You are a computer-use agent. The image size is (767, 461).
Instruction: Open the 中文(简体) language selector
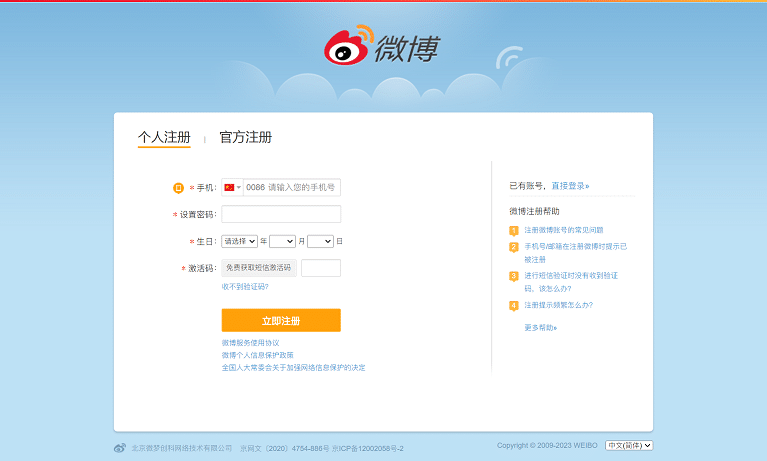coord(629,445)
